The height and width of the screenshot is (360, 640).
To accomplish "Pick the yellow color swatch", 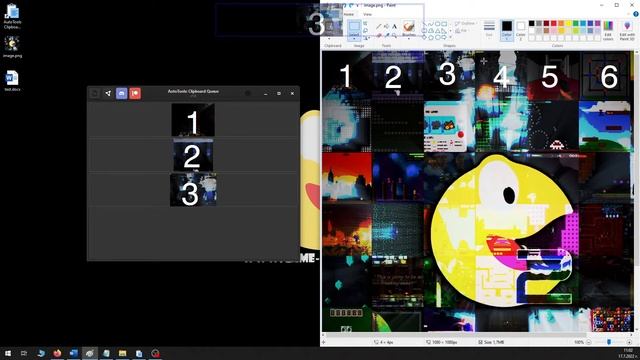I will (x=568, y=24).
